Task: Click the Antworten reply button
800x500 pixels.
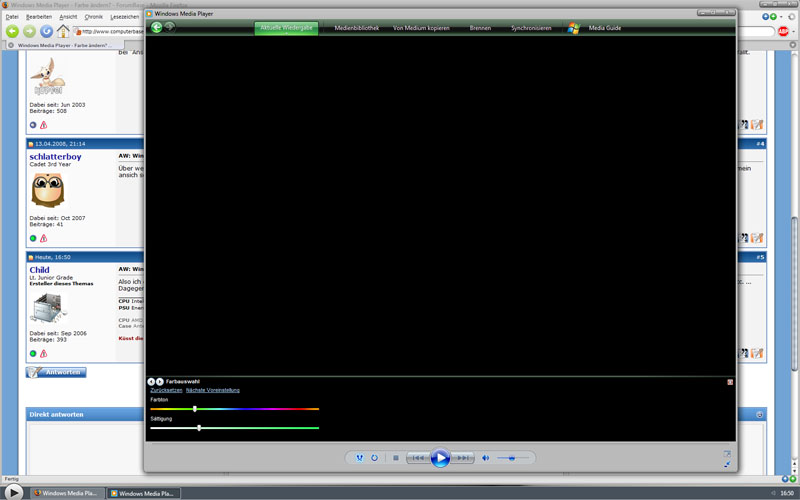Action: pos(56,372)
